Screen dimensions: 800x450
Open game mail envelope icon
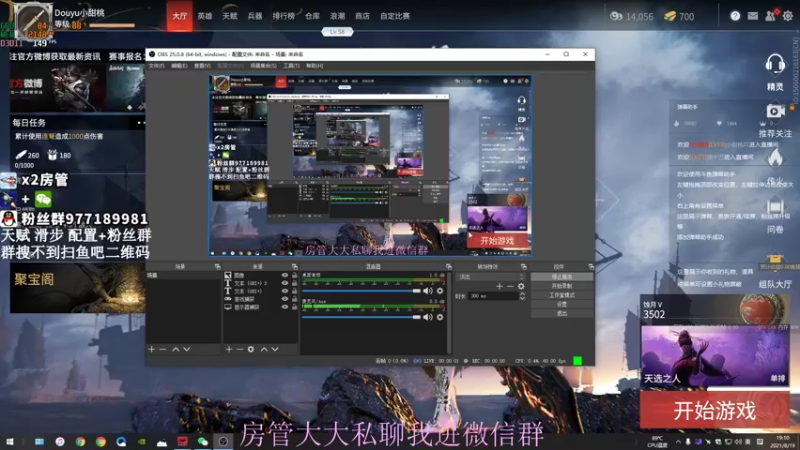point(753,16)
